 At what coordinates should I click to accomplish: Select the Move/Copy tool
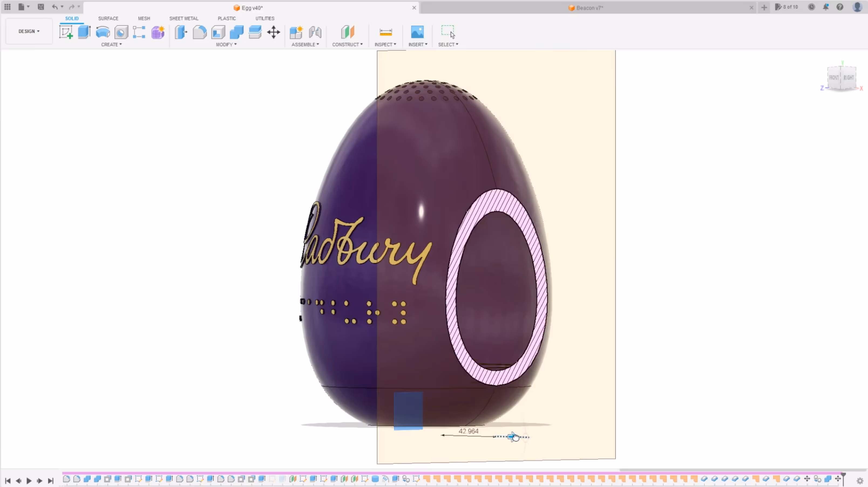(x=273, y=32)
